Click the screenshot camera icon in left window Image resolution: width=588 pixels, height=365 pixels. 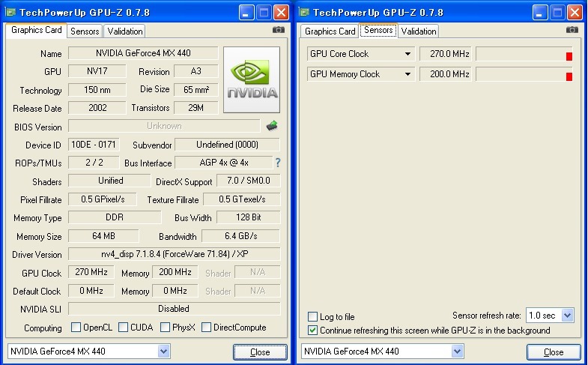click(x=278, y=30)
